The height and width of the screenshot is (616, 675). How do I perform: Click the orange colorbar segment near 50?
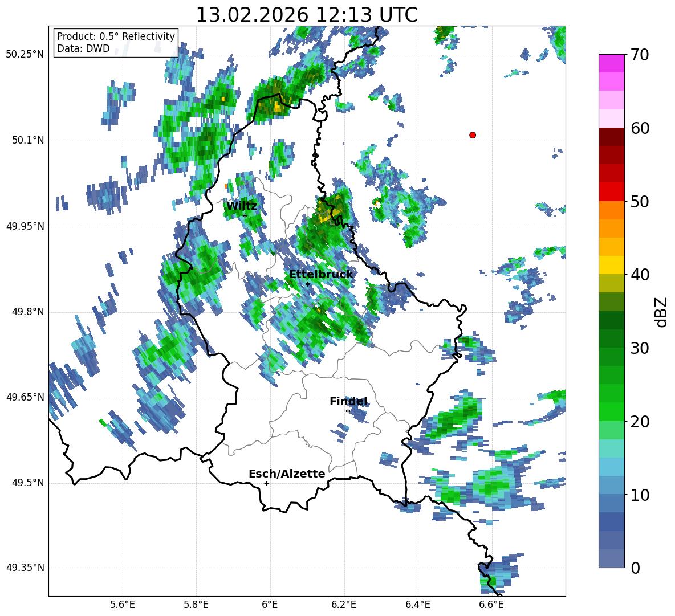[612, 210]
